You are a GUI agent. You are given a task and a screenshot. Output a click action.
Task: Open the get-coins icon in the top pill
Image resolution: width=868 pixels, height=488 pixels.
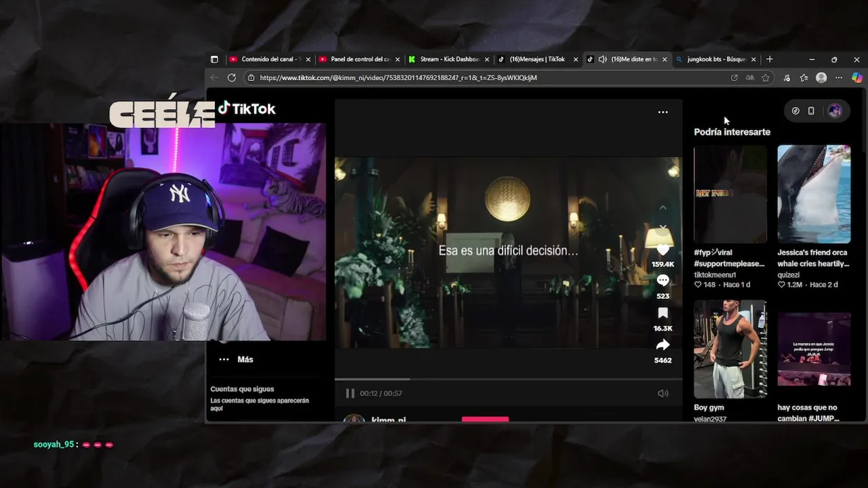tap(795, 111)
